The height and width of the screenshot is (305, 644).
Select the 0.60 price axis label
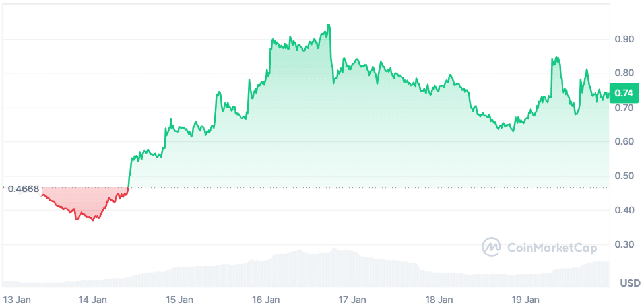tap(624, 141)
